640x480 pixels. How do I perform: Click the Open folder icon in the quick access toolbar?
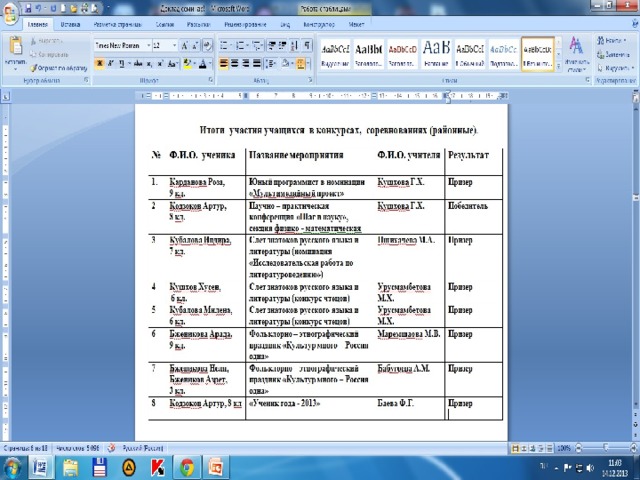coord(74,8)
